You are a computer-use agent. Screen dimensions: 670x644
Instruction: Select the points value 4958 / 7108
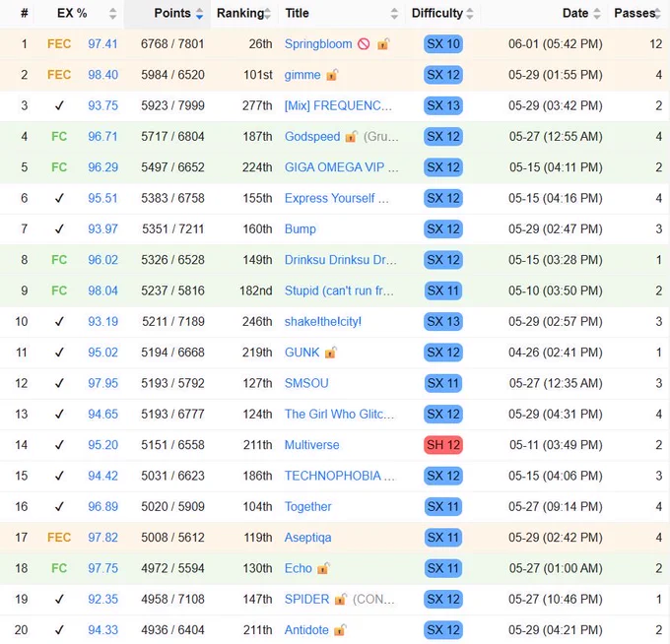[x=172, y=599]
